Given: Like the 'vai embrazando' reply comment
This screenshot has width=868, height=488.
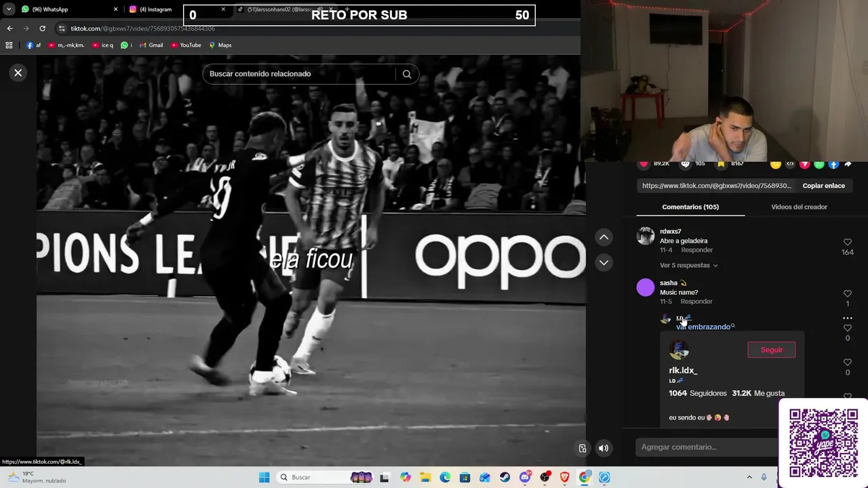Looking at the screenshot, I should (x=848, y=328).
